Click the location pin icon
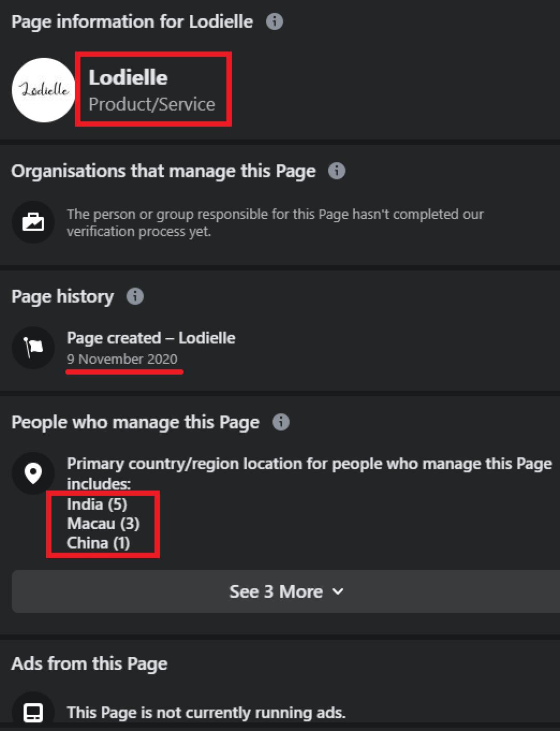 click(33, 473)
